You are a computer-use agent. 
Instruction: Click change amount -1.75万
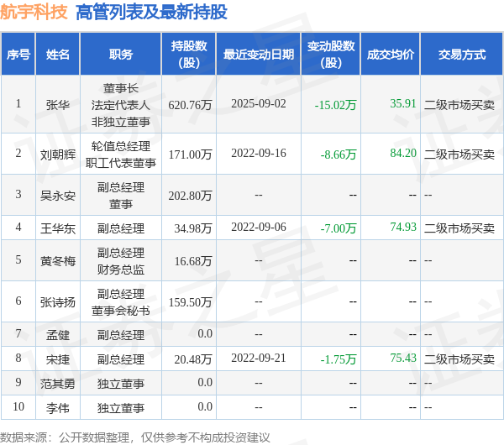click(339, 359)
